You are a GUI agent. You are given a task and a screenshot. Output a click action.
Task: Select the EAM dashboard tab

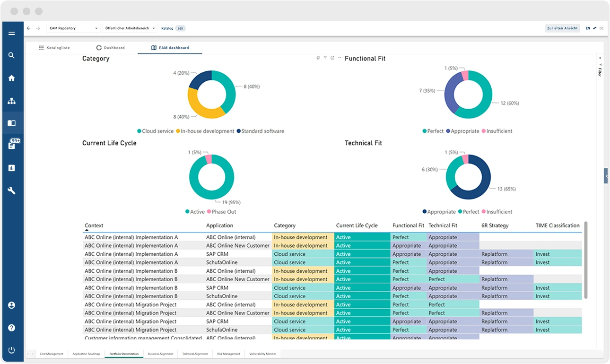pyautogui.click(x=170, y=48)
